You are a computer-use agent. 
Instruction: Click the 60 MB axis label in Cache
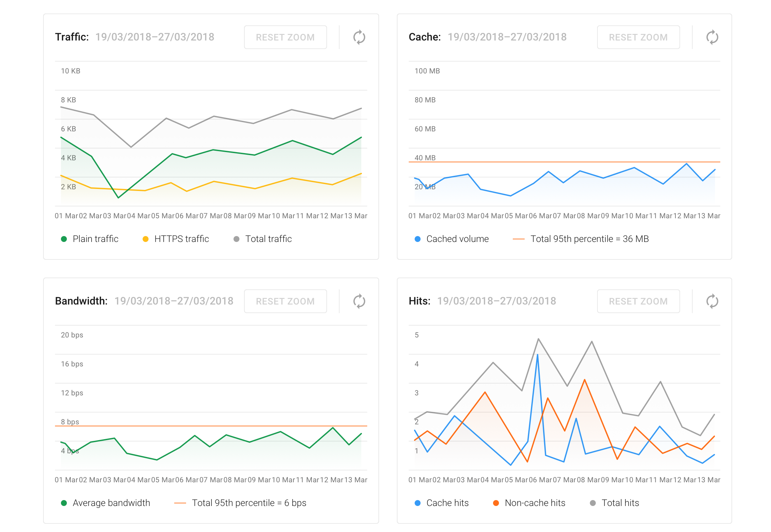(425, 129)
